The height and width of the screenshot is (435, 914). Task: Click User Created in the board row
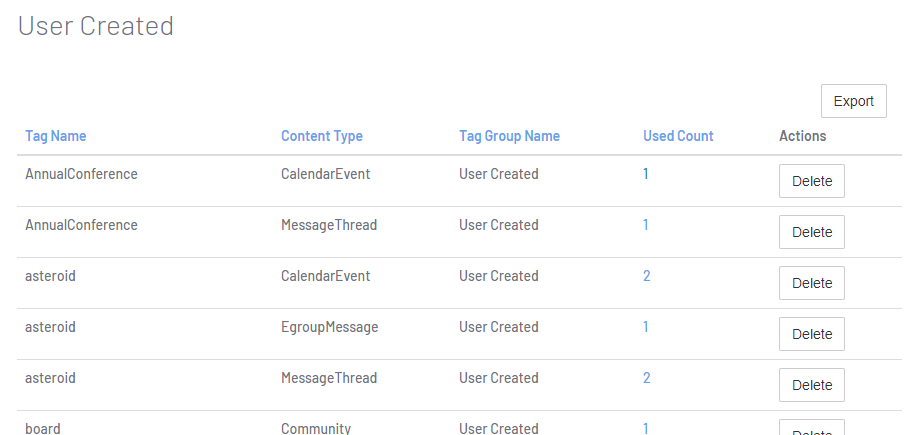pyautogui.click(x=498, y=429)
